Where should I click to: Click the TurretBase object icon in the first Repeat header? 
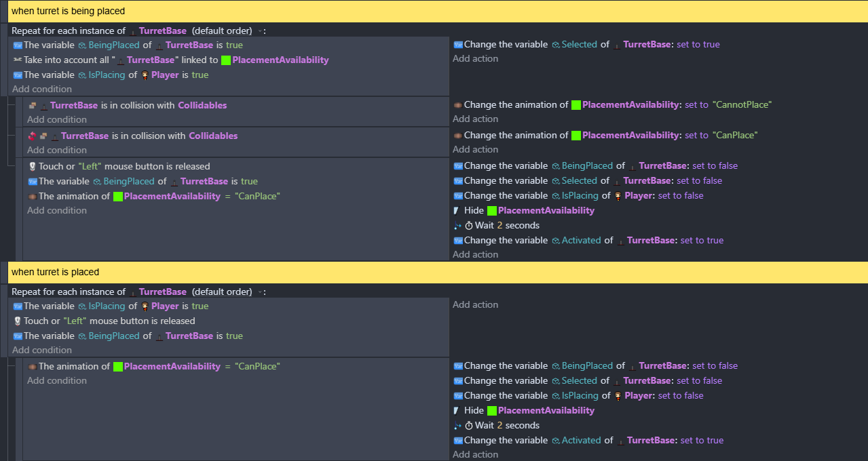132,31
